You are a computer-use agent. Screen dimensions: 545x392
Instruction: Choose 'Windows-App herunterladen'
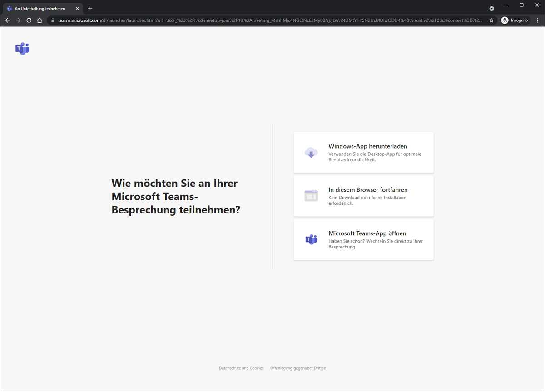pyautogui.click(x=364, y=153)
